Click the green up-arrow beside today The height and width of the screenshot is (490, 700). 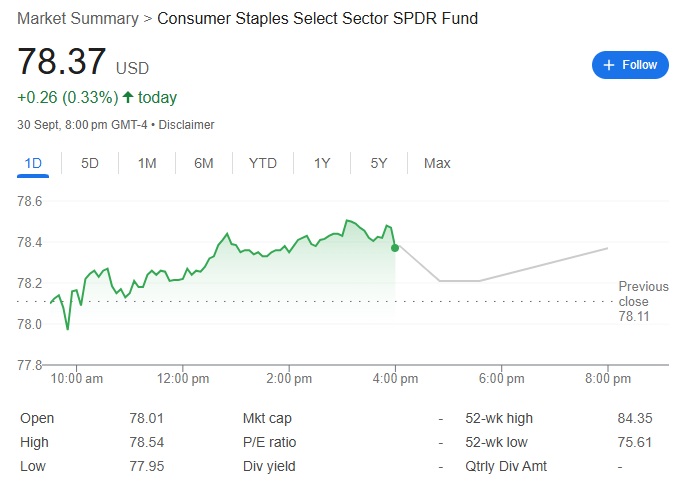coord(128,98)
